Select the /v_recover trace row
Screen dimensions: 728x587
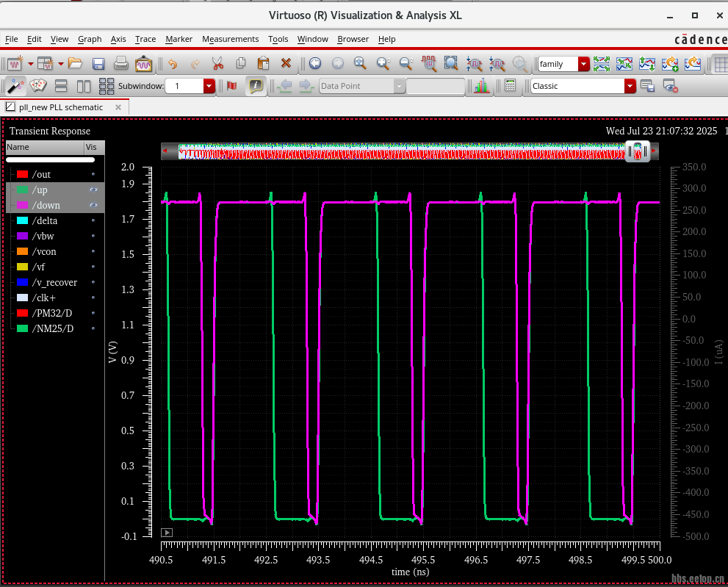pyautogui.click(x=55, y=282)
